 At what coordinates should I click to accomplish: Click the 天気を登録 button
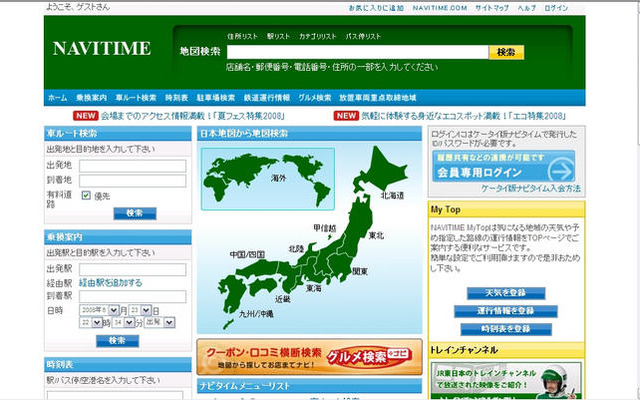[506, 293]
